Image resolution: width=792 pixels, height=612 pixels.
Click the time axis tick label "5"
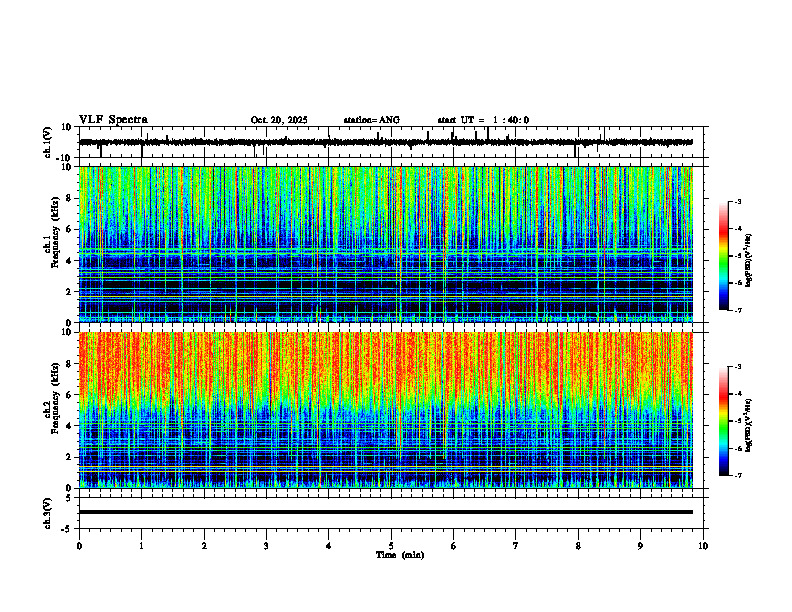391,546
